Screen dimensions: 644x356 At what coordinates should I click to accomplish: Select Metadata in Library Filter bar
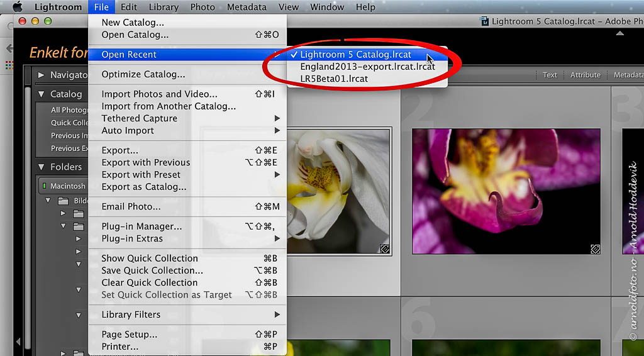coord(628,75)
